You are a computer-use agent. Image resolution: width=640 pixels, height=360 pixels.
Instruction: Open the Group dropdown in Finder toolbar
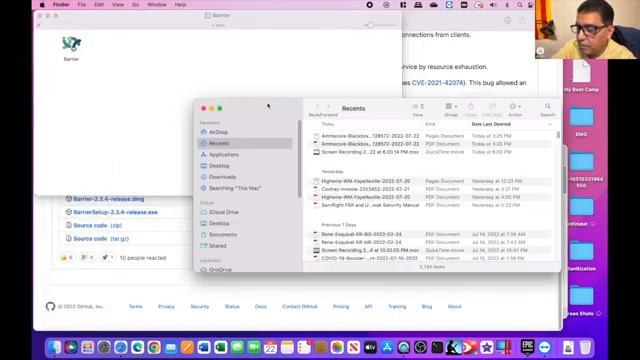(x=451, y=107)
